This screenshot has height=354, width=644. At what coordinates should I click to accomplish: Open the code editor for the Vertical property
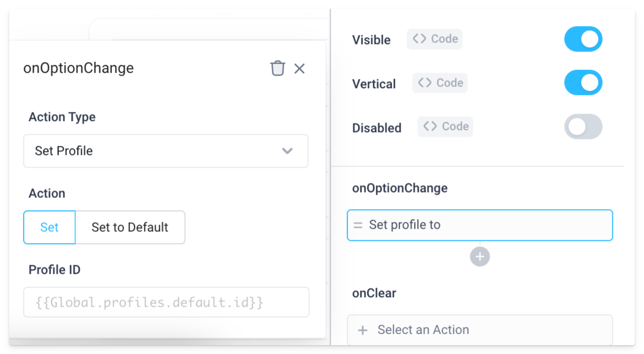pyautogui.click(x=440, y=83)
